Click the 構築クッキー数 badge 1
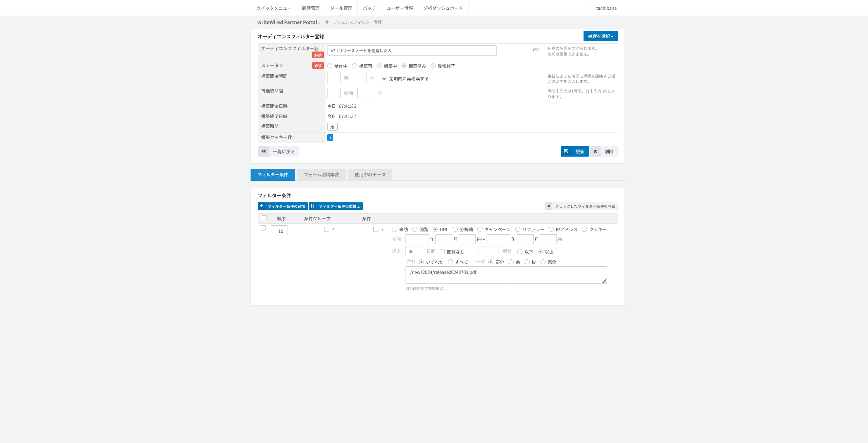The image size is (868, 443). point(330,138)
